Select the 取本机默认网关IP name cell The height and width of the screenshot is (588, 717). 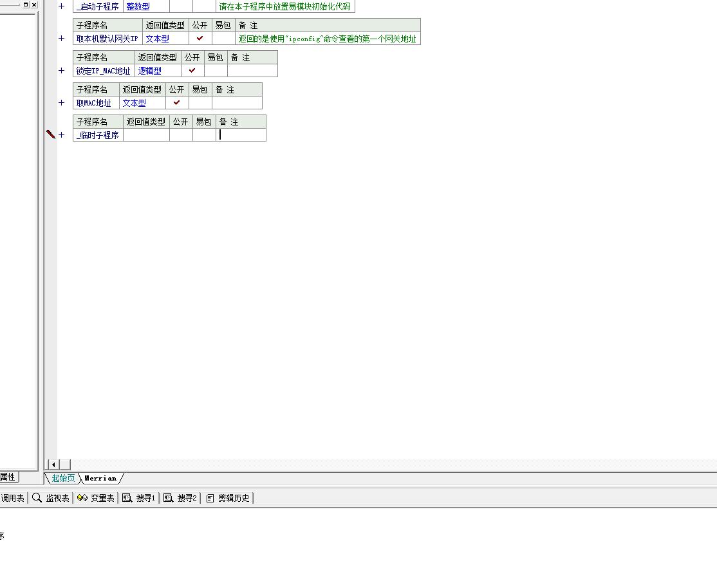(x=108, y=39)
